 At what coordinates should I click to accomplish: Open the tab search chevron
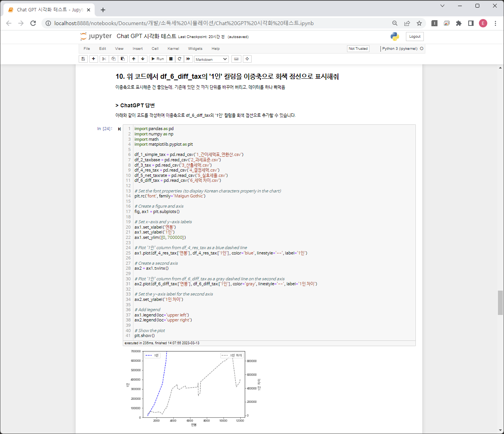coord(442,6)
